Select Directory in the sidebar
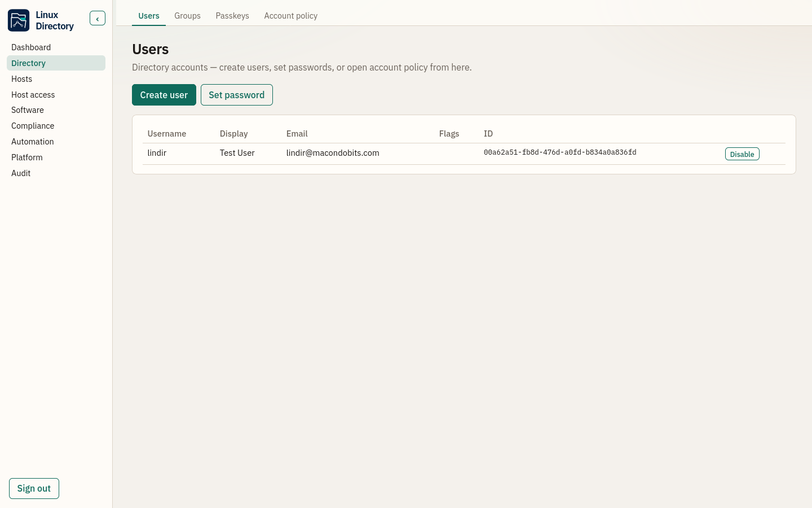Viewport: 812px width, 508px height. click(56, 63)
